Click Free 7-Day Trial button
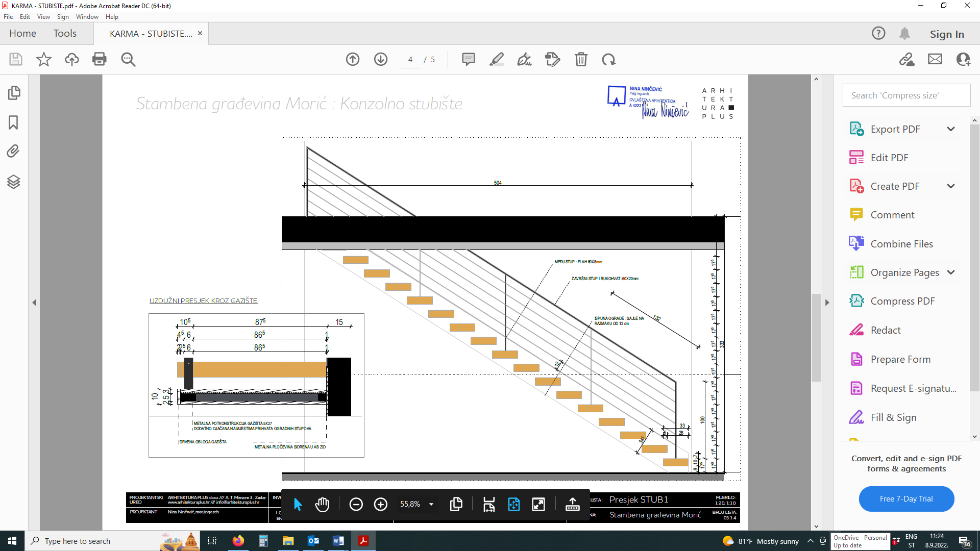Image resolution: width=980 pixels, height=551 pixels. pos(906,499)
